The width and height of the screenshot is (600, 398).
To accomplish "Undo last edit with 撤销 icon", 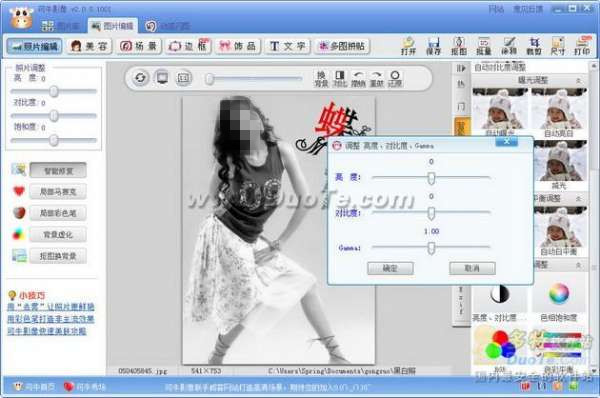I will click(358, 79).
